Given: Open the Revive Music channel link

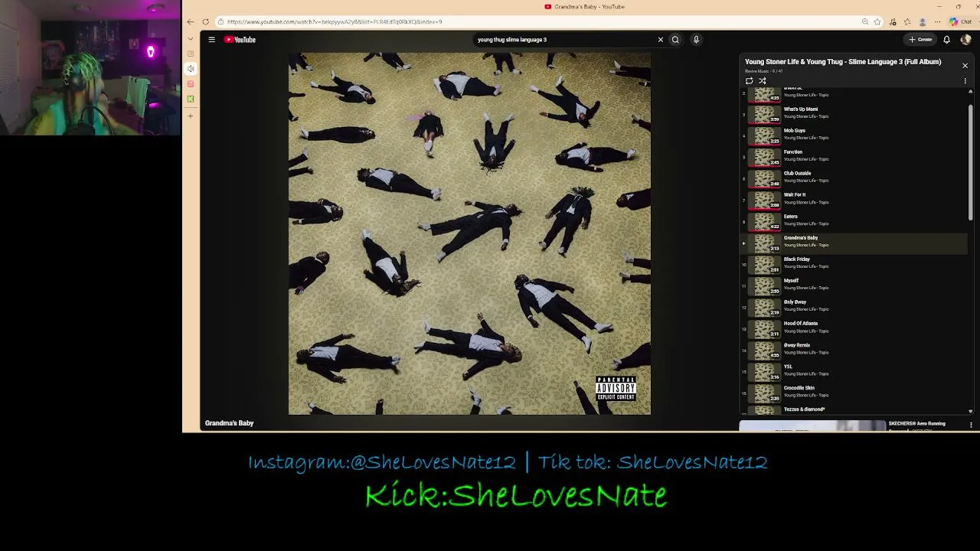Looking at the screenshot, I should pyautogui.click(x=756, y=71).
